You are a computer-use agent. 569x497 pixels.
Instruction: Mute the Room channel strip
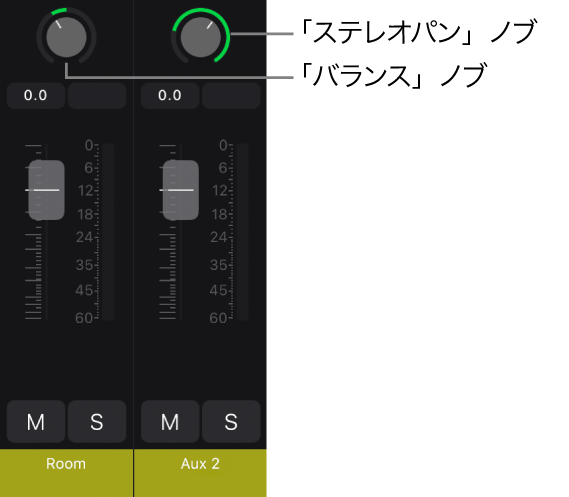[36, 422]
